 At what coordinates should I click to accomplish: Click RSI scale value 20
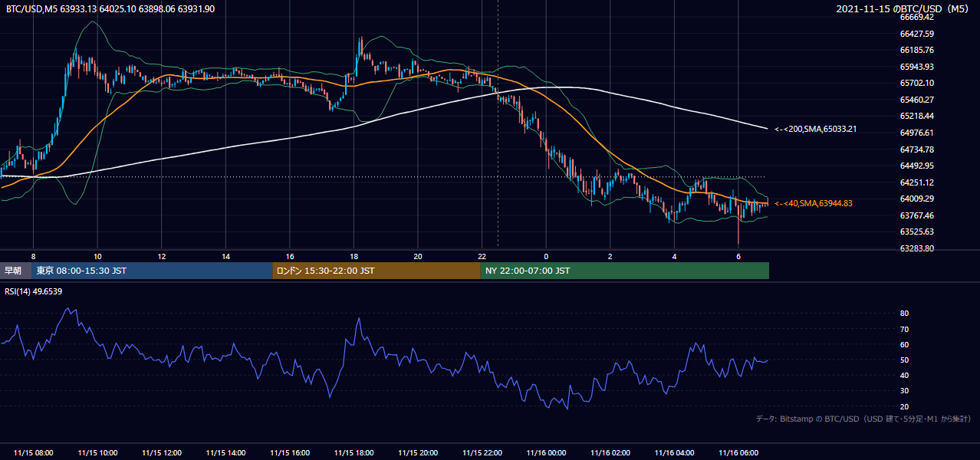tap(904, 406)
